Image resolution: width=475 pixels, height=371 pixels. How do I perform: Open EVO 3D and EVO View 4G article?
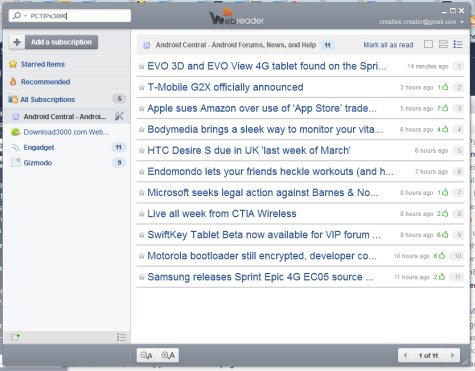[x=267, y=66]
